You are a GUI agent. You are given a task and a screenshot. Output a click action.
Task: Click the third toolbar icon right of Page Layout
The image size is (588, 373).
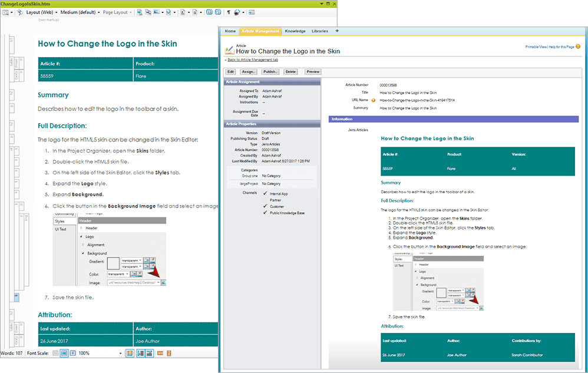156,12
